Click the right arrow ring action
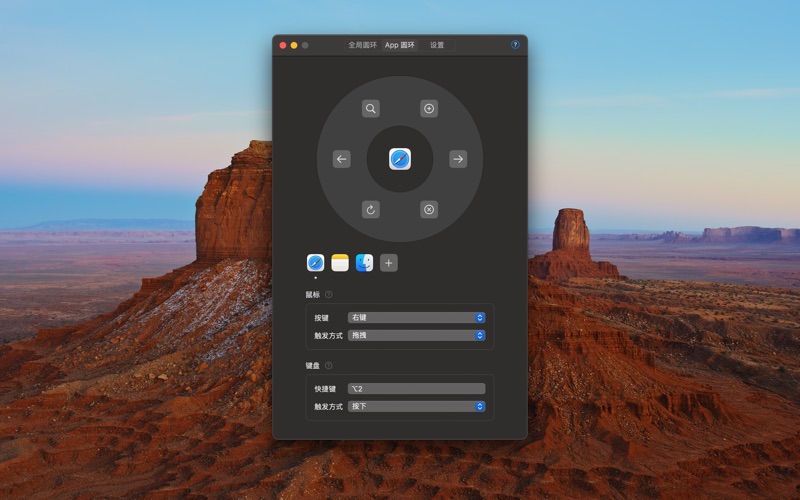 pyautogui.click(x=458, y=159)
